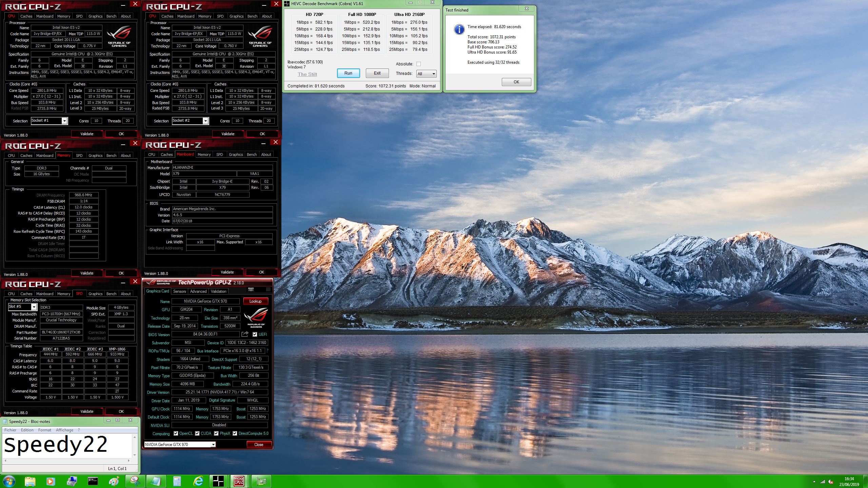
Task: Launch Paint from the taskbar
Action: pos(114,481)
